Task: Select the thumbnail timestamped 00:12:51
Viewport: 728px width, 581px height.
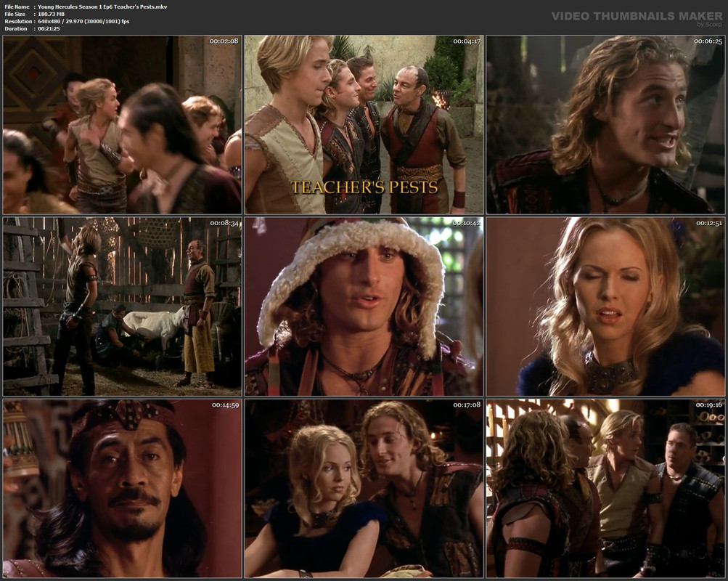Action: coord(605,306)
